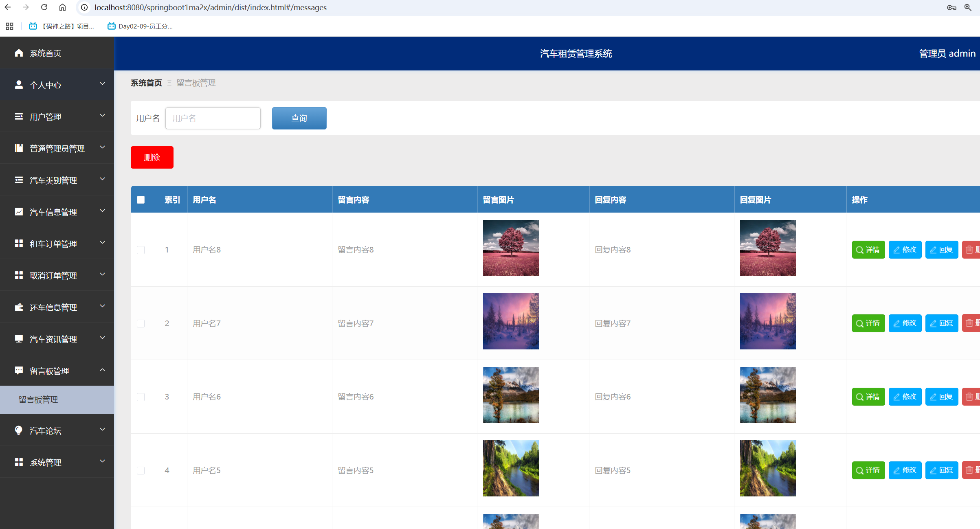This screenshot has height=529, width=980.
Task: Check the checkbox for row 用户名5
Action: tap(141, 470)
